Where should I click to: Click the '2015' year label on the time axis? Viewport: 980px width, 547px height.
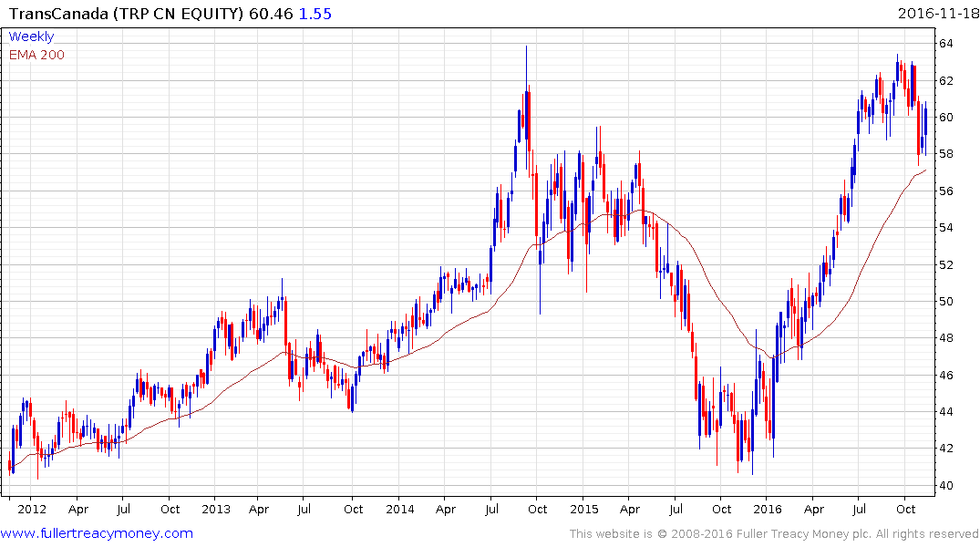[x=583, y=509]
